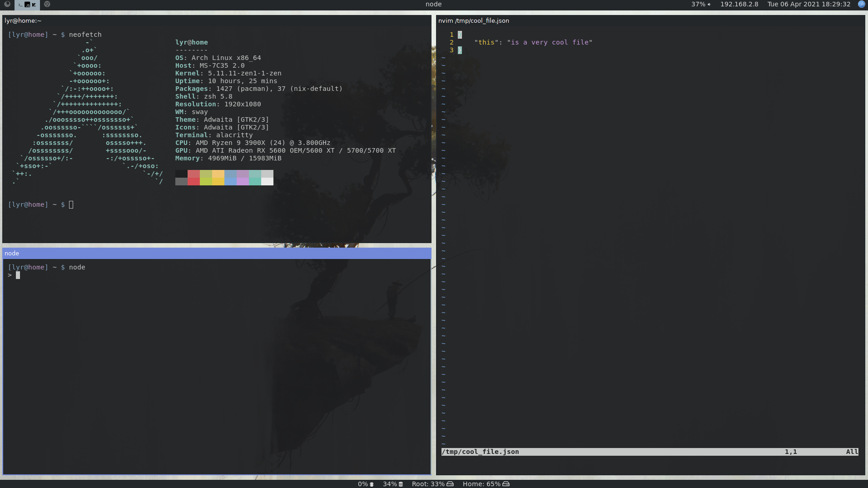Click the GPU: AMD ATI Radeon line
The image size is (868, 488).
[286, 150]
